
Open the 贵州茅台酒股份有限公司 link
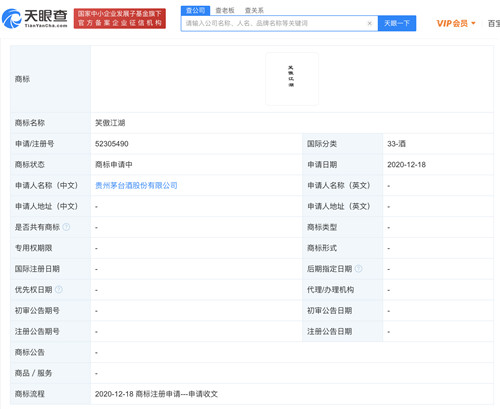pos(136,186)
